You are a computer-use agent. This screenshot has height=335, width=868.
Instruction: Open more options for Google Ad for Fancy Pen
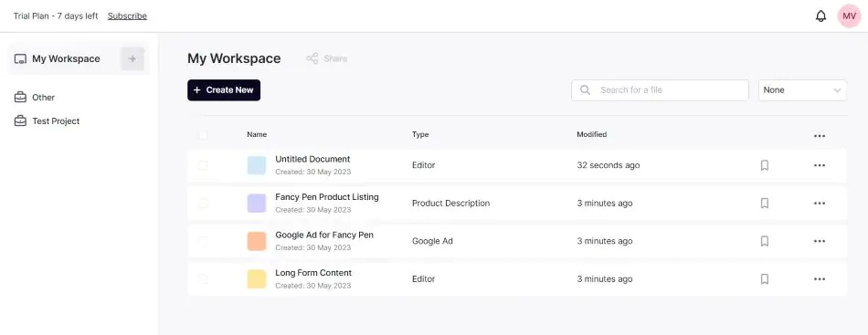pos(820,241)
